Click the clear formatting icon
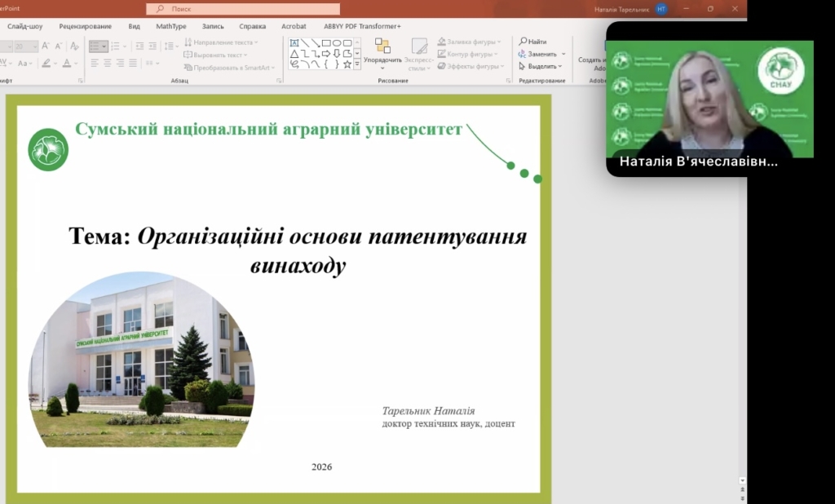Image resolution: width=835 pixels, height=504 pixels. click(77, 46)
